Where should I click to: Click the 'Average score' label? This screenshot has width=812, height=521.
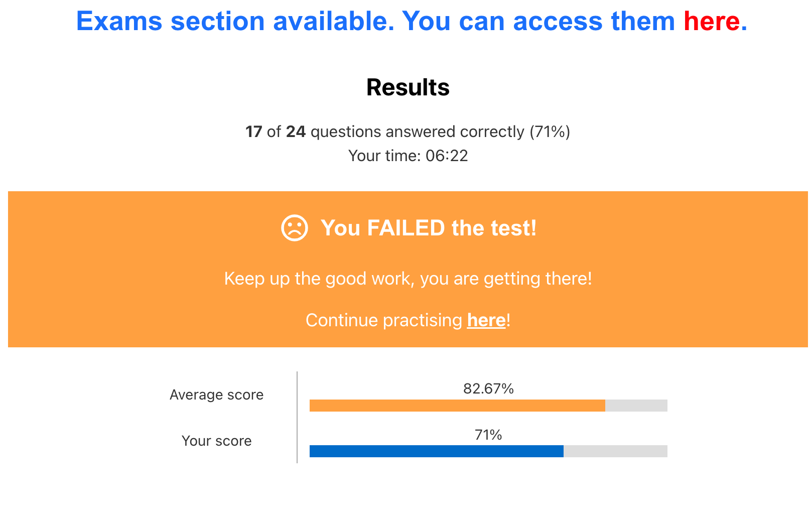point(216,395)
